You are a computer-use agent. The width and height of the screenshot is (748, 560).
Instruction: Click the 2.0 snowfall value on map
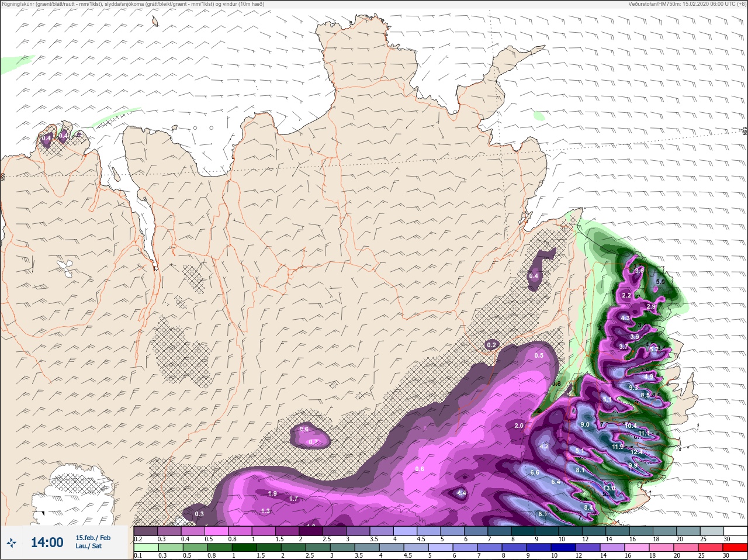point(519,426)
